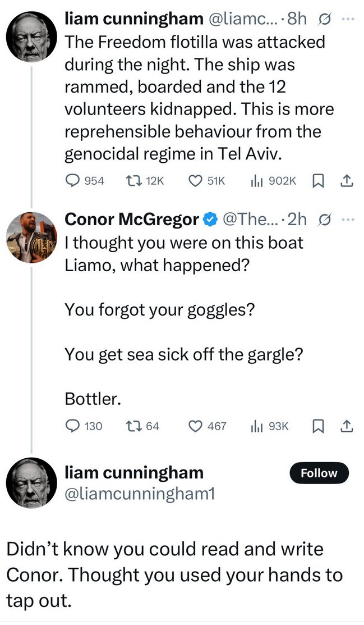Screen dimensions: 364x625
Task: Click Grok icon on Conor McGregor's tweet
Action: click(324, 220)
